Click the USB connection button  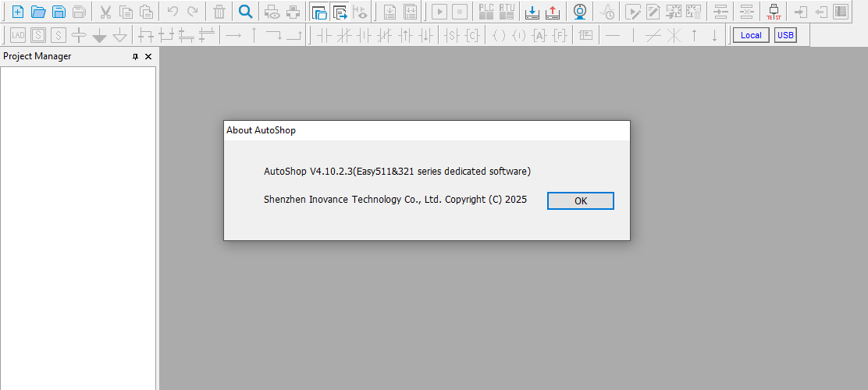click(x=785, y=35)
